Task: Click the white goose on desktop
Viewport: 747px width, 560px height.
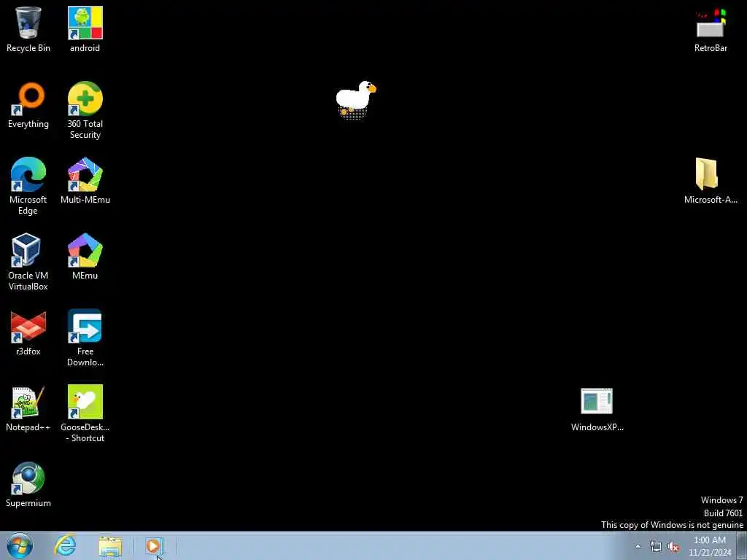Action: coord(356,99)
